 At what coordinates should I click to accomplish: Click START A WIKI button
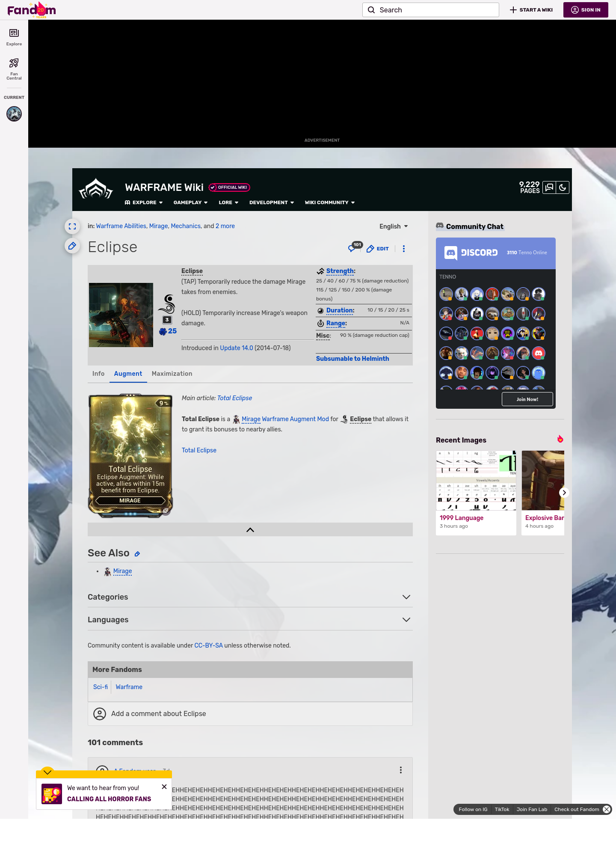531,10
